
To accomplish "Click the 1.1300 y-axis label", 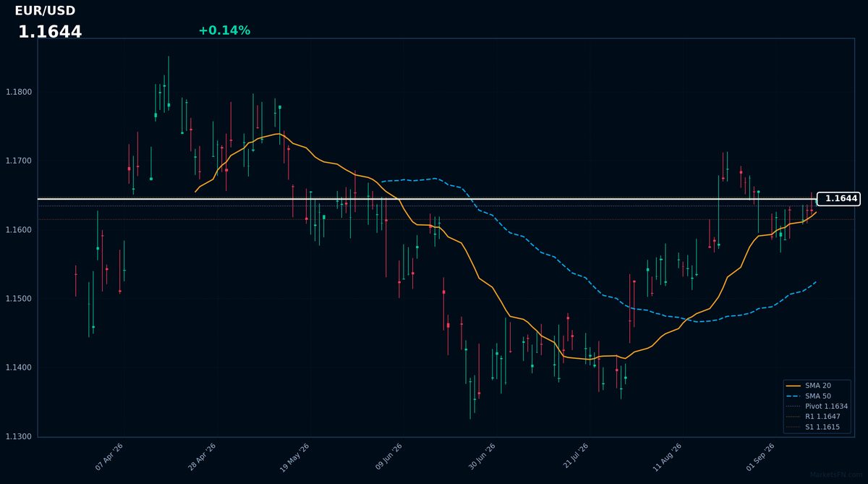I will (x=18, y=436).
